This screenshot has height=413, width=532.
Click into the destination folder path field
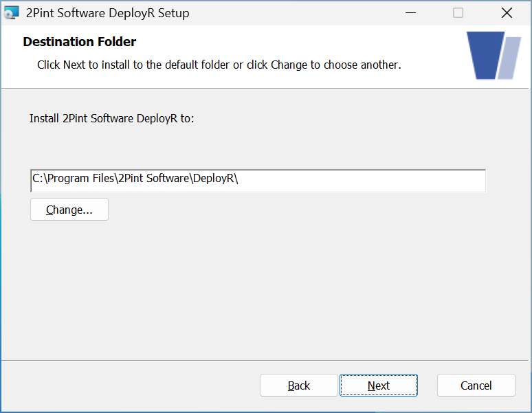click(x=258, y=181)
